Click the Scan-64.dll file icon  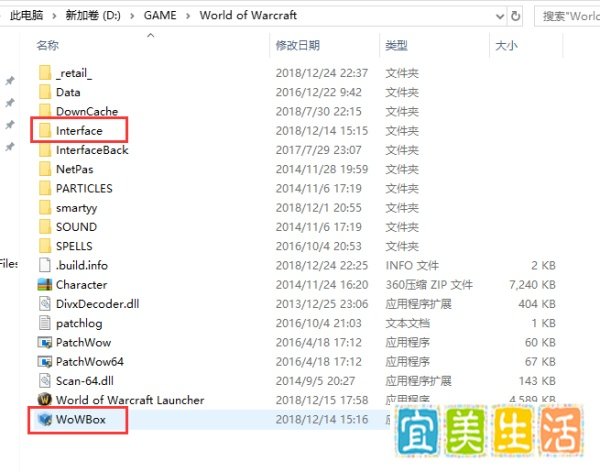pyautogui.click(x=45, y=381)
